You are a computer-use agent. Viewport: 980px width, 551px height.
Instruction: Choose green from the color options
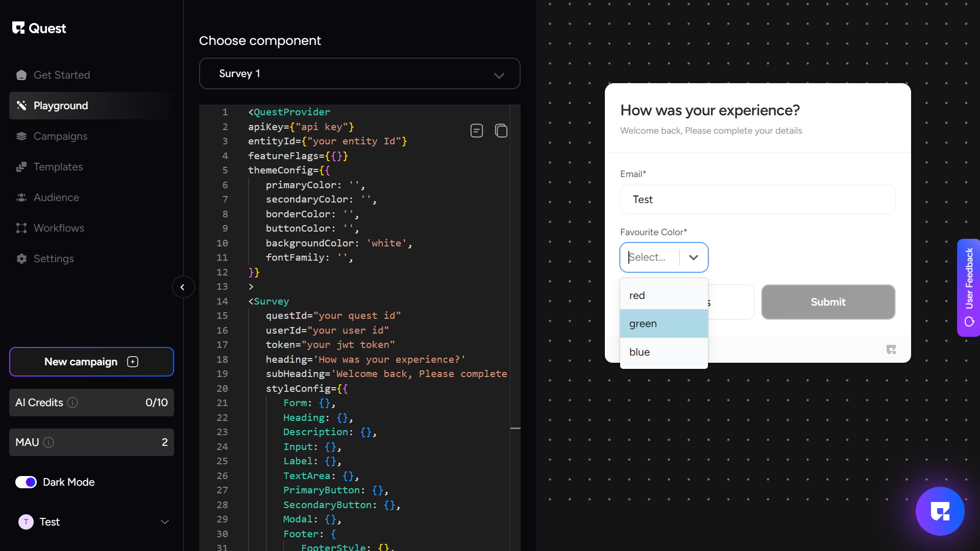click(x=664, y=323)
